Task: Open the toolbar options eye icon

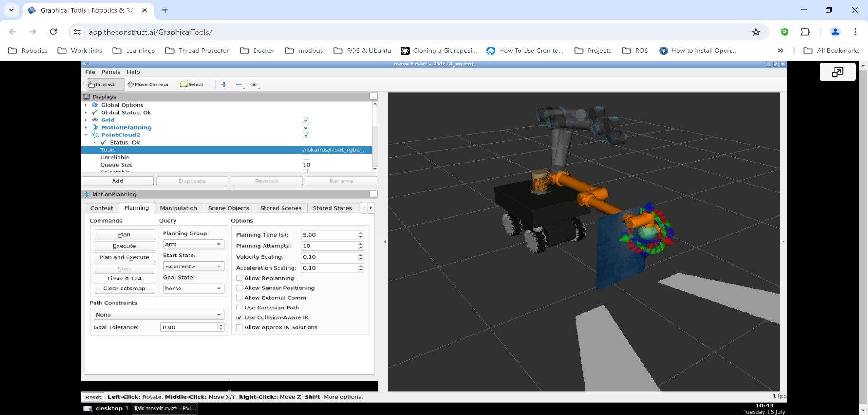Action: [254, 84]
